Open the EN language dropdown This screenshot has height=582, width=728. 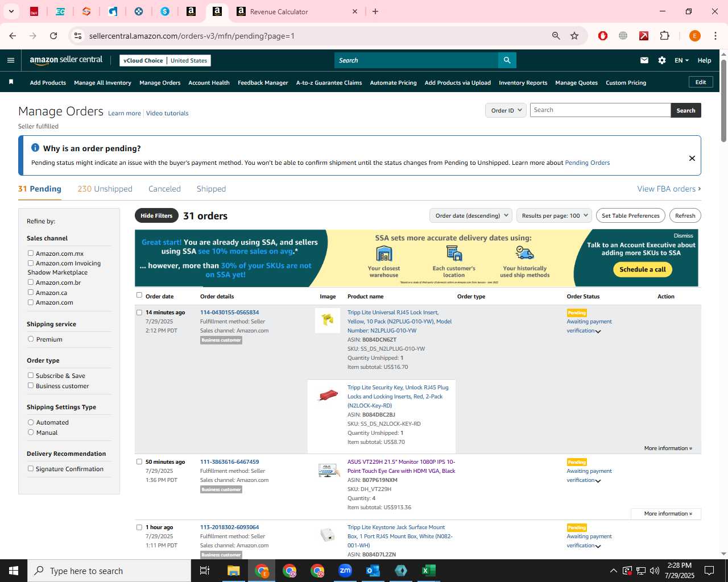(681, 60)
